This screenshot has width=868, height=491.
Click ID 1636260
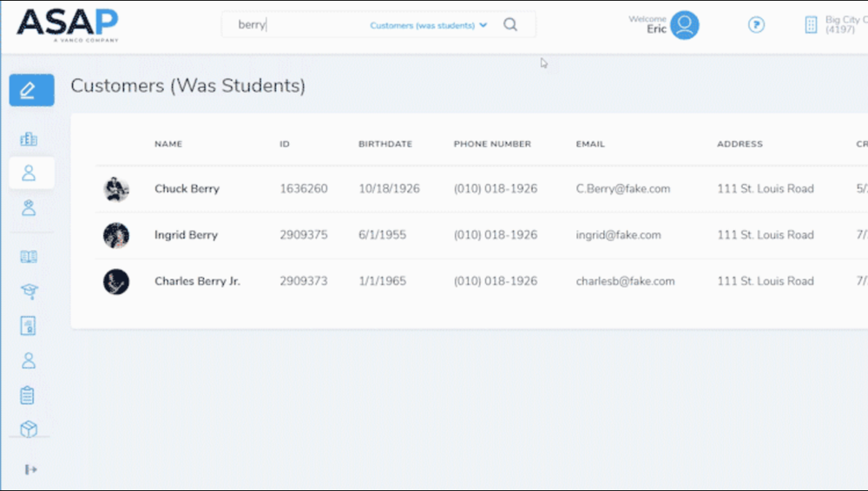(303, 189)
